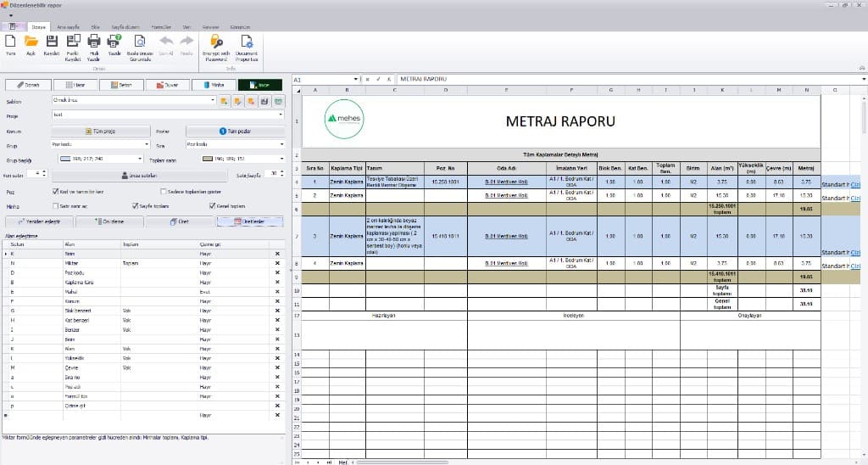The image size is (868, 465).
Task: Toggle the Satır renk checkbox in Minha row
Action: point(55,205)
